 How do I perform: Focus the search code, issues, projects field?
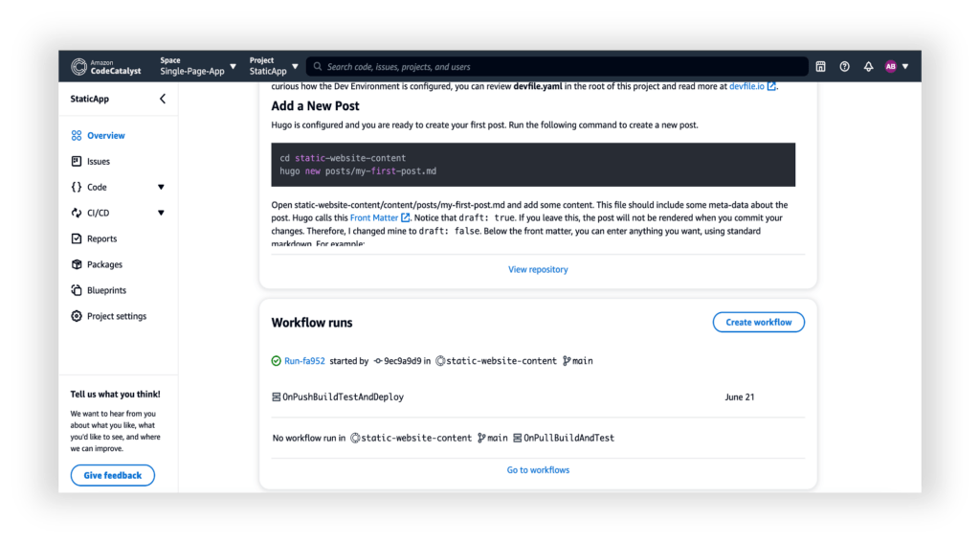pos(557,66)
